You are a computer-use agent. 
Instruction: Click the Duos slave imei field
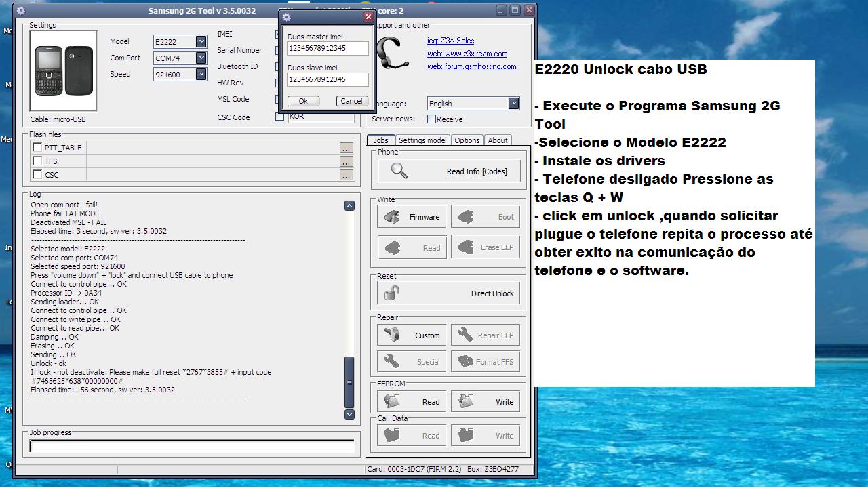pyautogui.click(x=328, y=79)
